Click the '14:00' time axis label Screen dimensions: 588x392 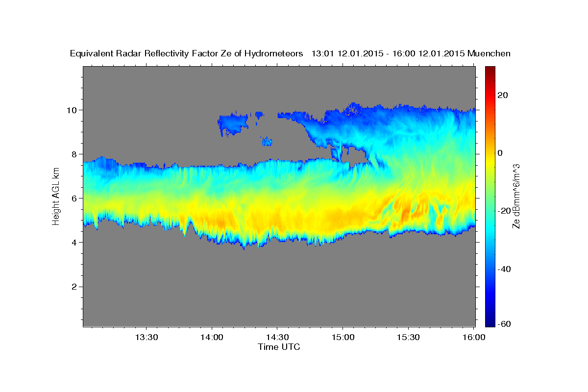point(212,337)
